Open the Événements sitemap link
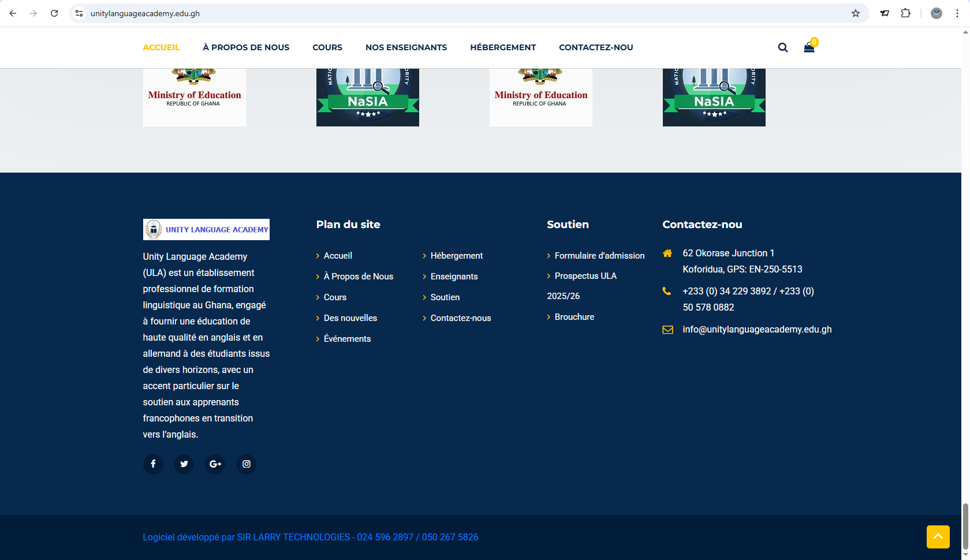 (347, 339)
